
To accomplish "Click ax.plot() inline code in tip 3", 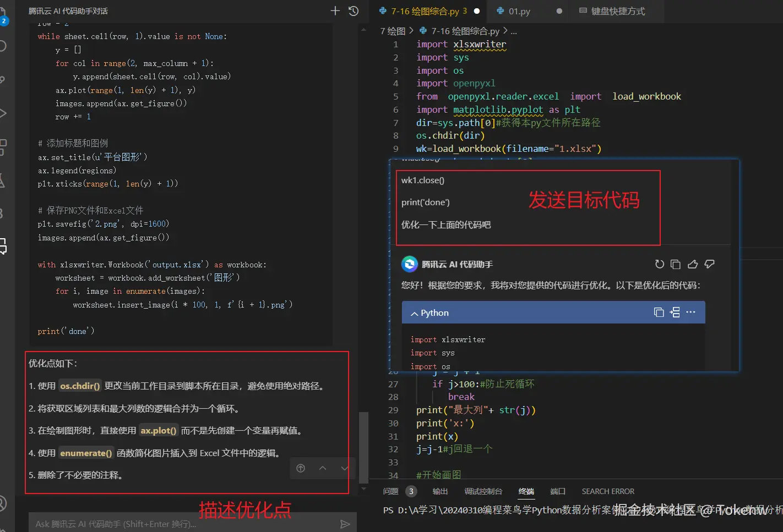I will pyautogui.click(x=159, y=431).
